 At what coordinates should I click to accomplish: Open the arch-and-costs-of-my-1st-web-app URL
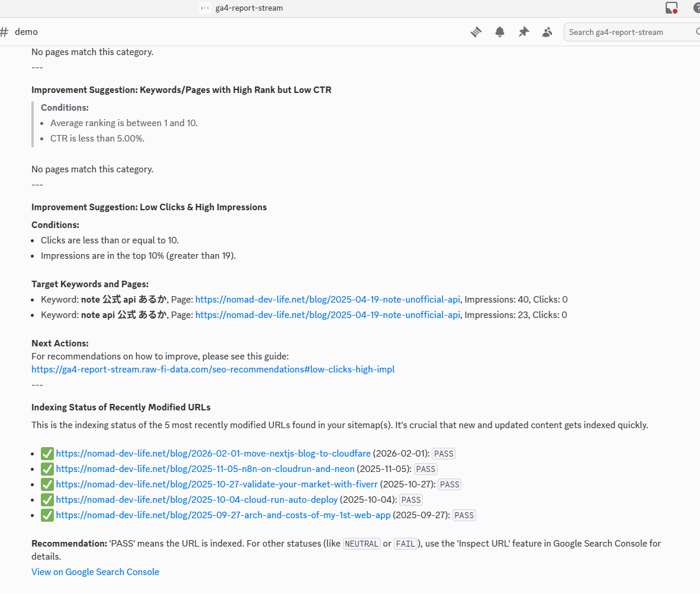coord(223,515)
